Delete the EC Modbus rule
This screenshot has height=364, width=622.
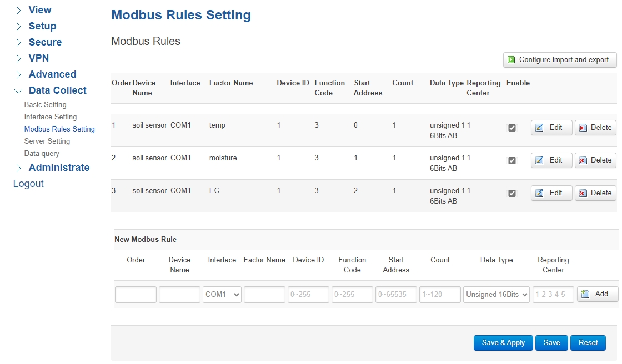595,193
